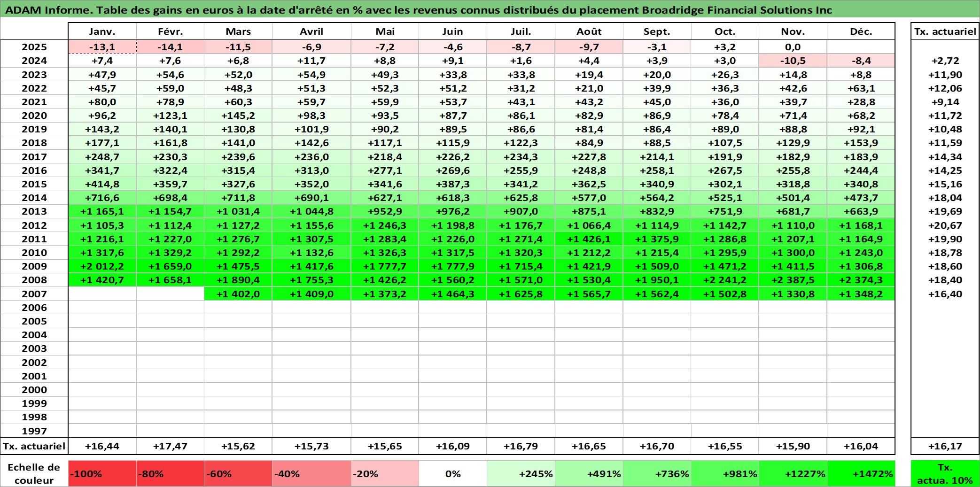980x487 pixels.
Task: Click the Avril column header
Action: point(311,31)
